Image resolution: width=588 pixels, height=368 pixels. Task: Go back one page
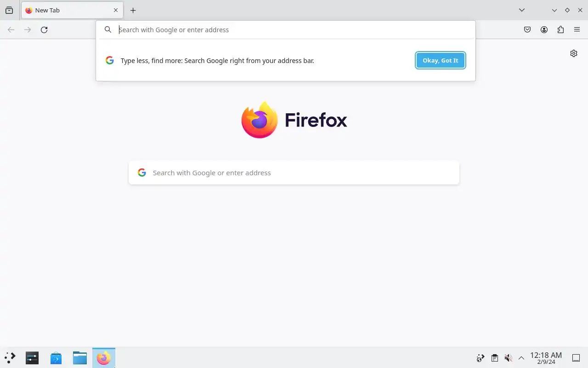[x=11, y=30]
